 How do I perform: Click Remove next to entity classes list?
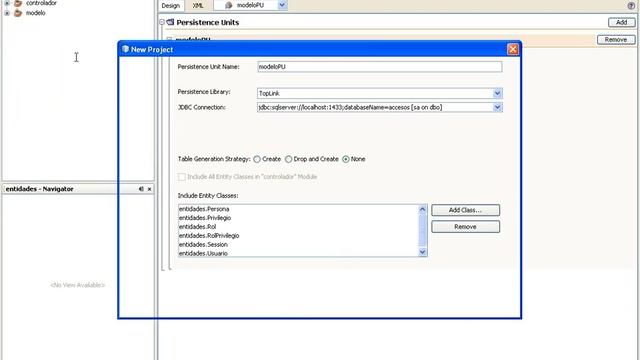pos(465,227)
